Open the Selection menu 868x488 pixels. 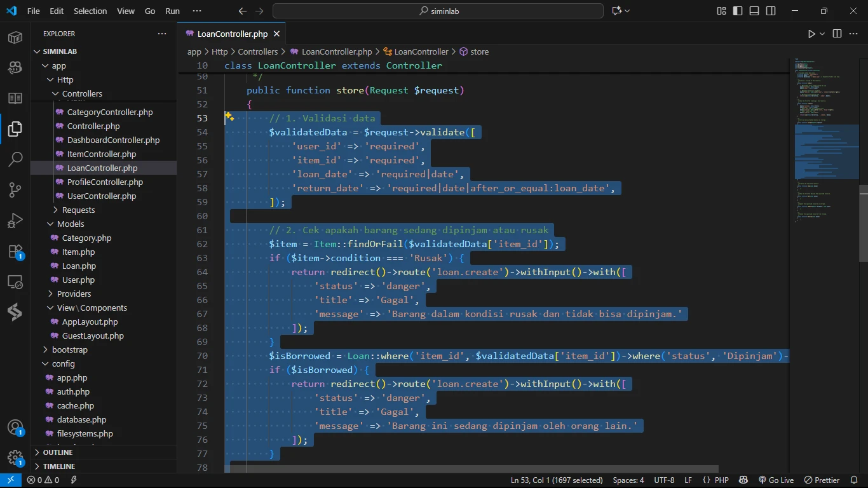click(x=90, y=11)
